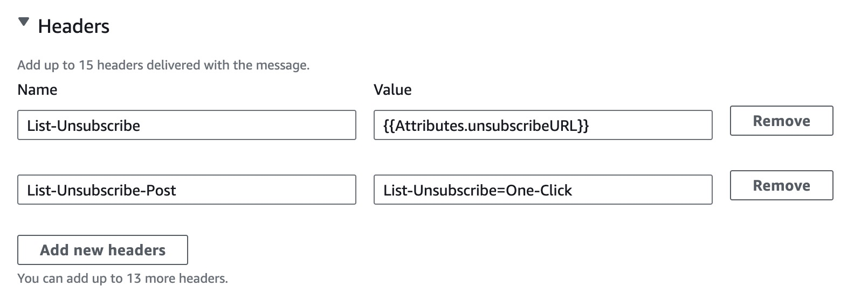Image resolution: width=868 pixels, height=307 pixels.
Task: Select the List-Unsubscribe-Post name input
Action: pyautogui.click(x=187, y=190)
